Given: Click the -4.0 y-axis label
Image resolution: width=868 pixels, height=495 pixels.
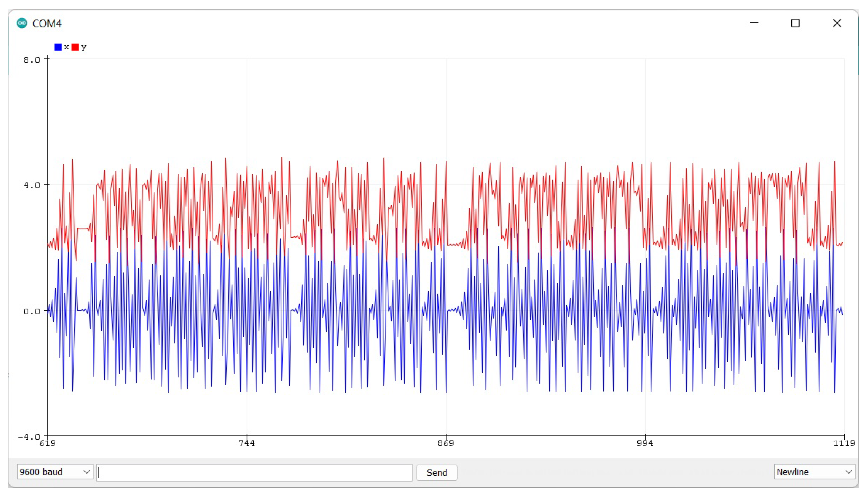Looking at the screenshot, I should (29, 437).
